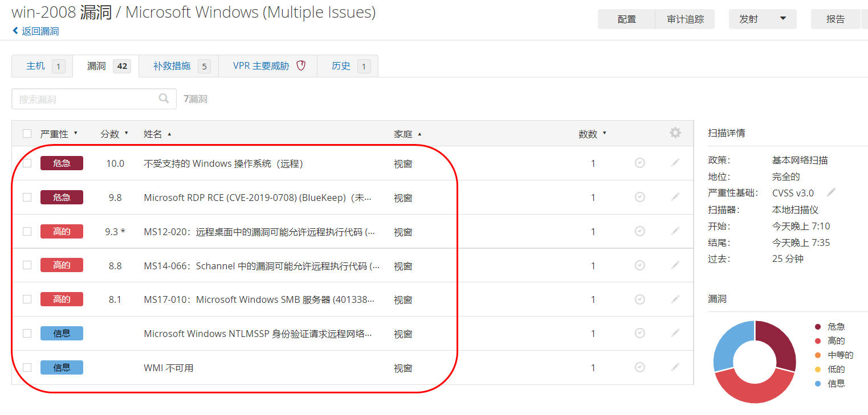Open the table settings gear icon
This screenshot has width=868, height=415.
[x=675, y=133]
